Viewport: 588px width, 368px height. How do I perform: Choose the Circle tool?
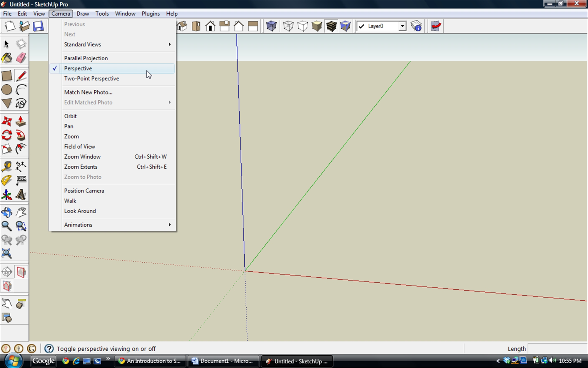[7, 89]
